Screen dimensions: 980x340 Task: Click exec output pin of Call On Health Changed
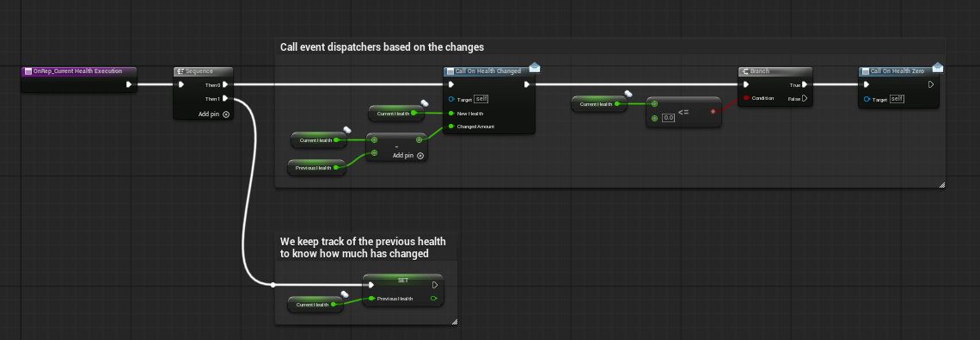click(x=527, y=84)
